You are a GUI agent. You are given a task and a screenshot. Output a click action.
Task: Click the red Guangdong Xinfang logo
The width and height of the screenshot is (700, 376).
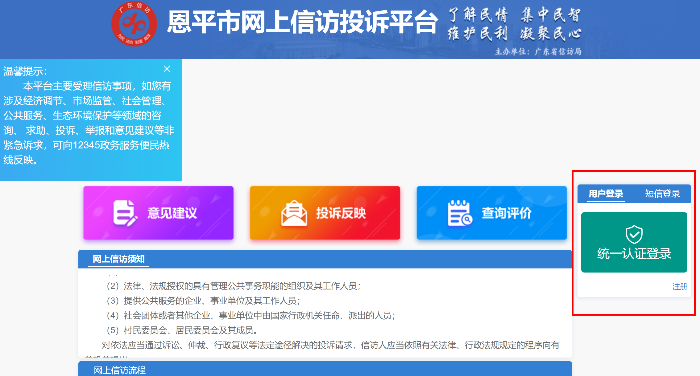[x=134, y=24]
